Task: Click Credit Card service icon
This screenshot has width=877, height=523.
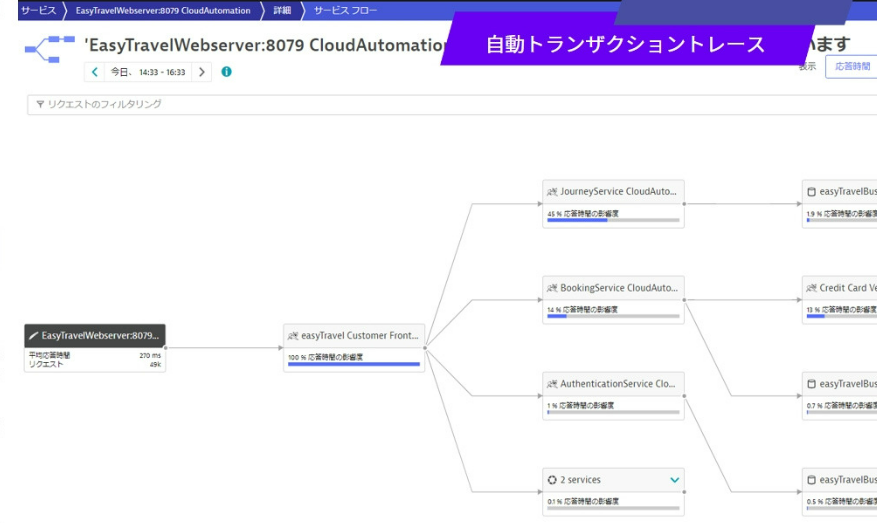Action: (812, 288)
